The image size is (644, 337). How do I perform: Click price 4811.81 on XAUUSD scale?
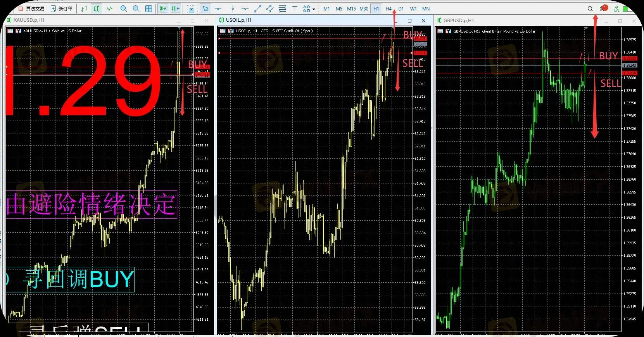tap(202, 319)
